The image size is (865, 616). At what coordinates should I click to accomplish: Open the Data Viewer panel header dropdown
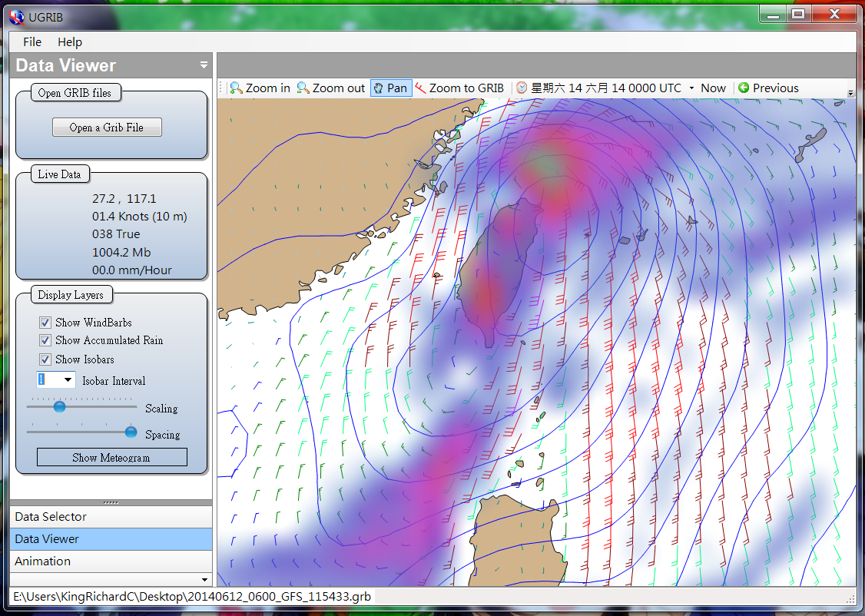[x=204, y=65]
